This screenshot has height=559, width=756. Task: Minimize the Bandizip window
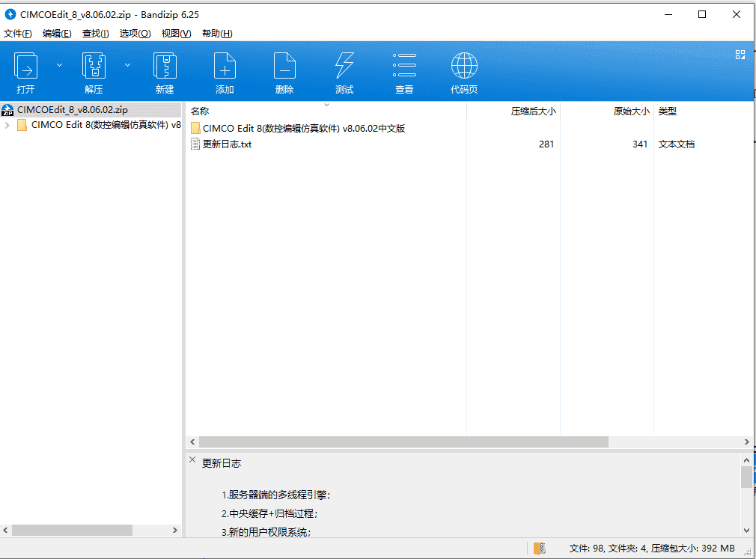[668, 14]
